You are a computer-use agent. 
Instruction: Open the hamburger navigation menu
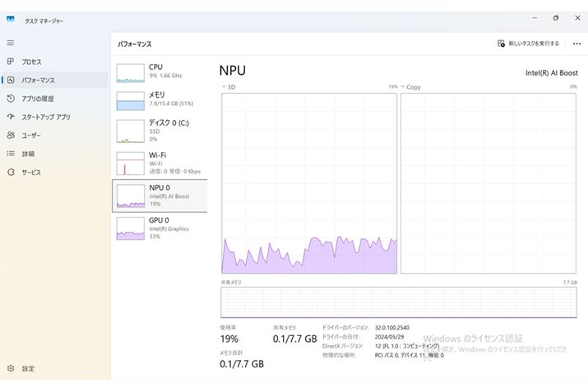click(11, 43)
